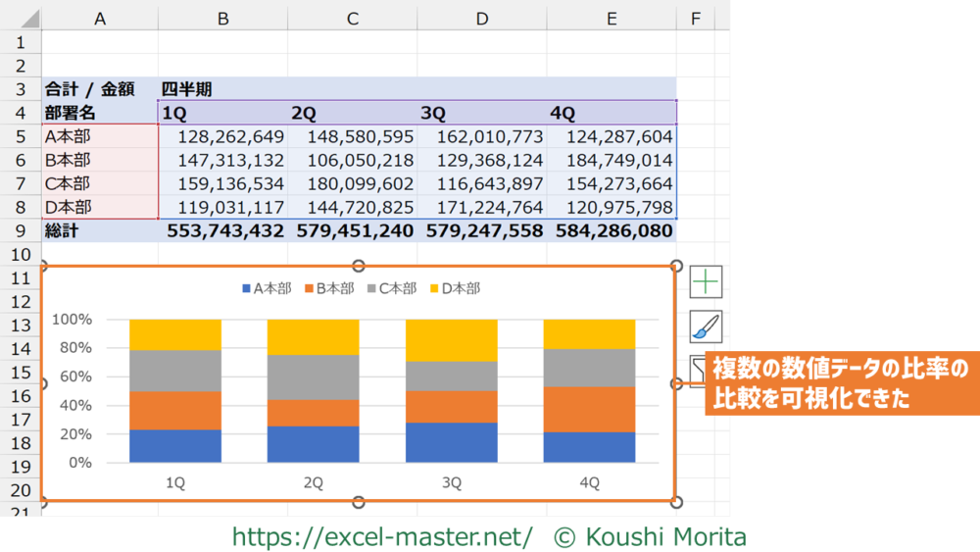Screen dimensions: 980x552
Task: Click cell with value 128,262,649
Action: coord(222,137)
